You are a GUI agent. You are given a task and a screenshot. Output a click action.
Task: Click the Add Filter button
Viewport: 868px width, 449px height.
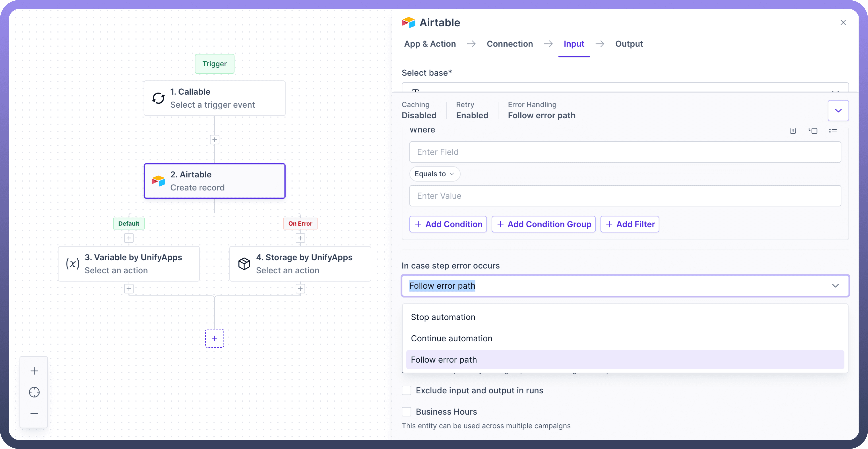tap(630, 224)
